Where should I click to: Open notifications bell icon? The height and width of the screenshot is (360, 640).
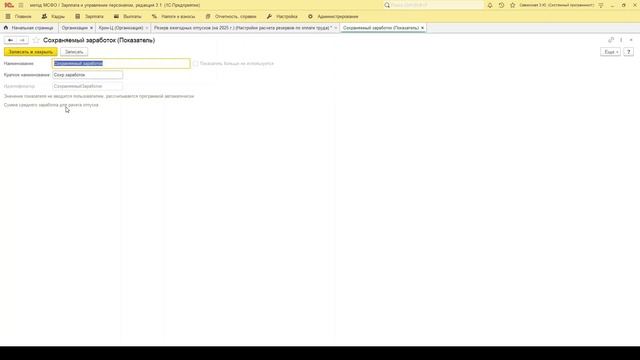tap(490, 5)
